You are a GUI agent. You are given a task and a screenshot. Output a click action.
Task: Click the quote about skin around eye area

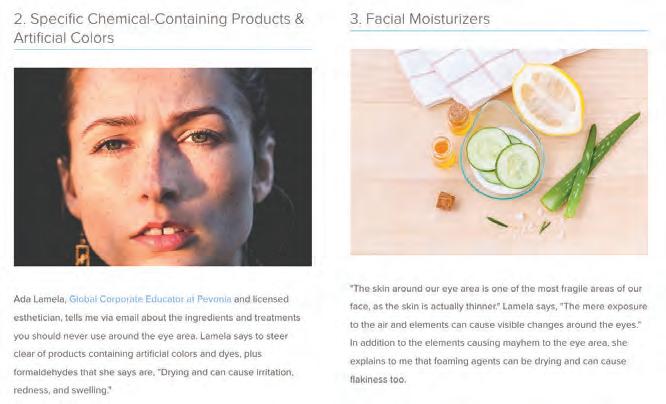point(498,307)
